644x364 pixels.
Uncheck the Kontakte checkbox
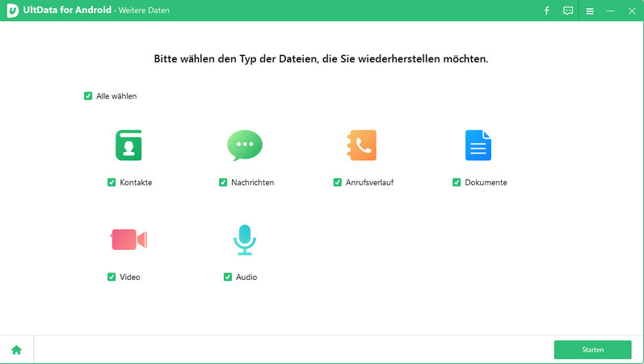(112, 183)
